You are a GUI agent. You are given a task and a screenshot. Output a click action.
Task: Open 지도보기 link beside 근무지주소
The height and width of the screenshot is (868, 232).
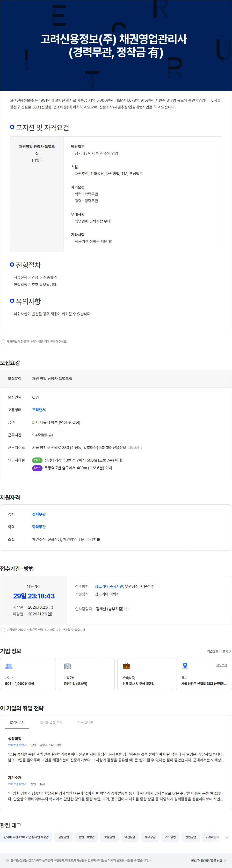click(x=133, y=448)
